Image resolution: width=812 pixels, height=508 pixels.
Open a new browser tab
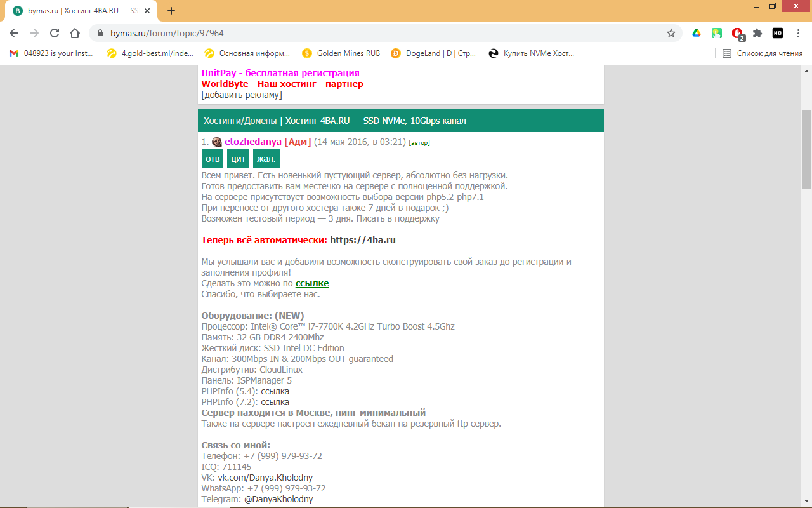171,11
